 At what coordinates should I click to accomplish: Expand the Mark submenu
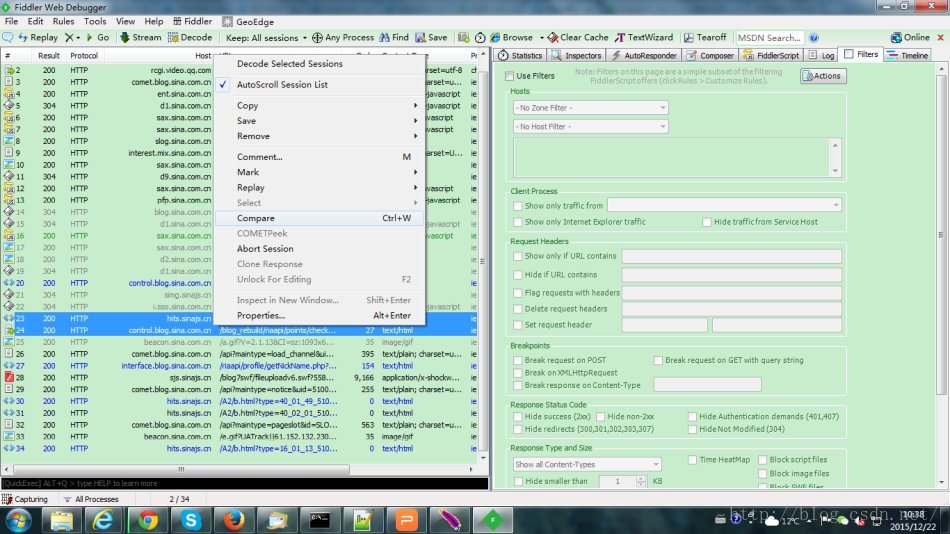point(319,172)
